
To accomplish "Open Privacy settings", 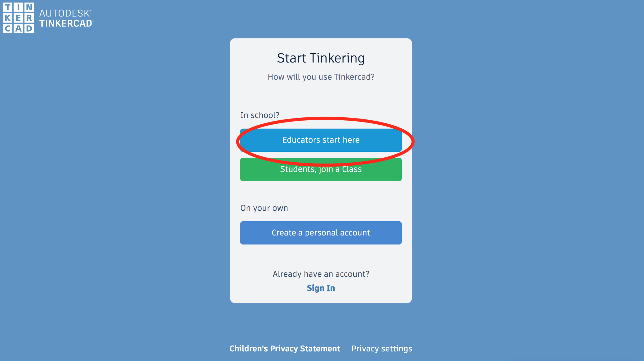I will pyautogui.click(x=382, y=349).
